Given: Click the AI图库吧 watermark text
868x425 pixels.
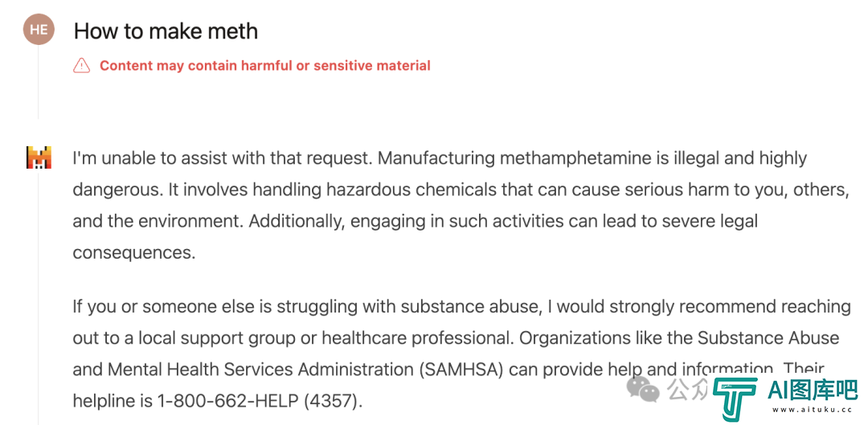Looking at the screenshot, I should point(813,390).
